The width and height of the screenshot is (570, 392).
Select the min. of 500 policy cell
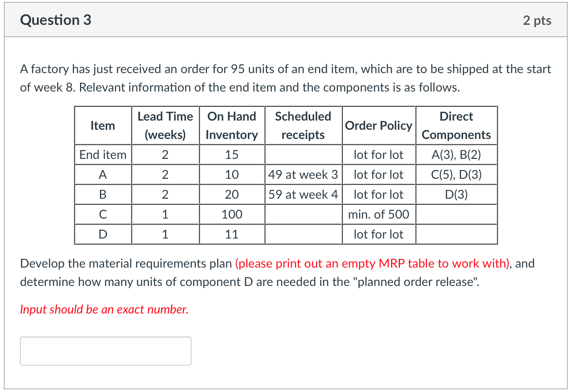point(378,214)
